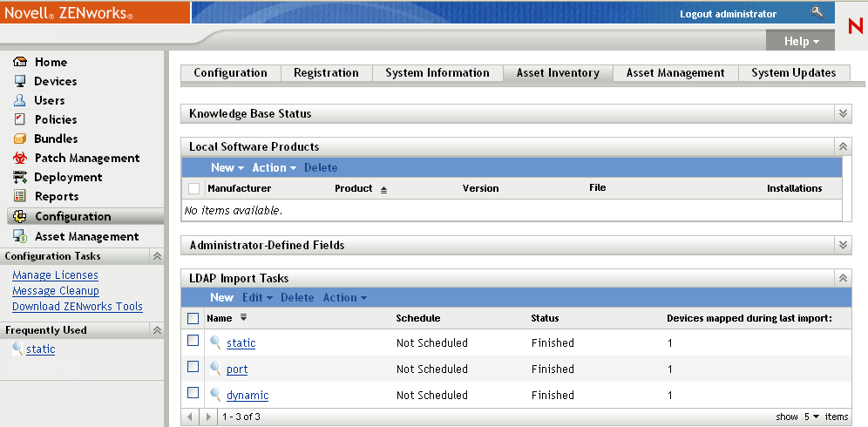Image resolution: width=868 pixels, height=427 pixels.
Task: Open the Help dropdown menu
Action: 802,41
